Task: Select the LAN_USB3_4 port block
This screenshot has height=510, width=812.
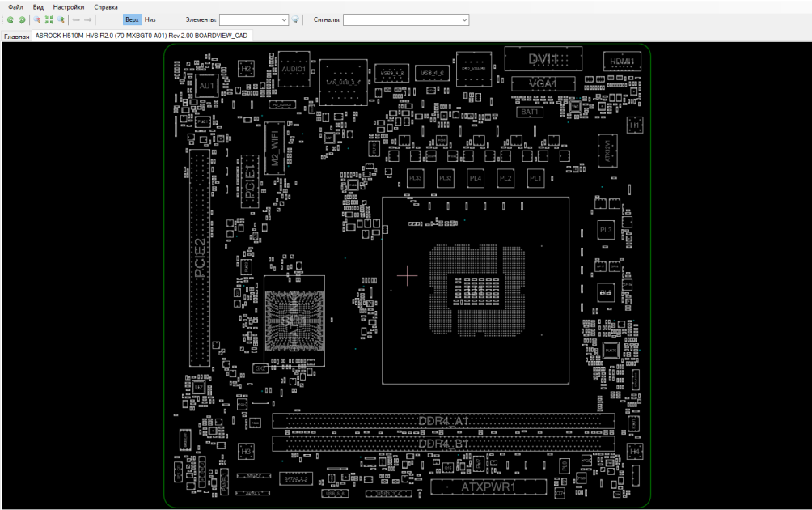Action: click(x=344, y=83)
